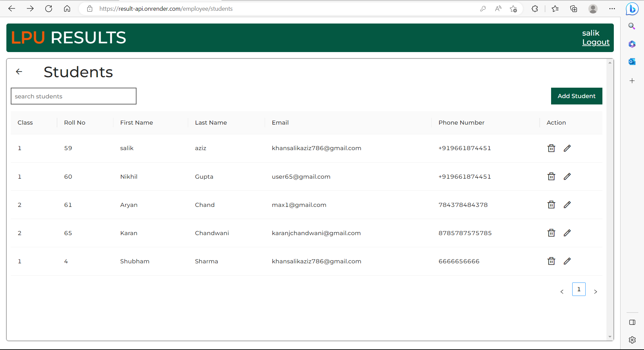The image size is (644, 350).
Task: Go to the previous page of students
Action: click(562, 292)
